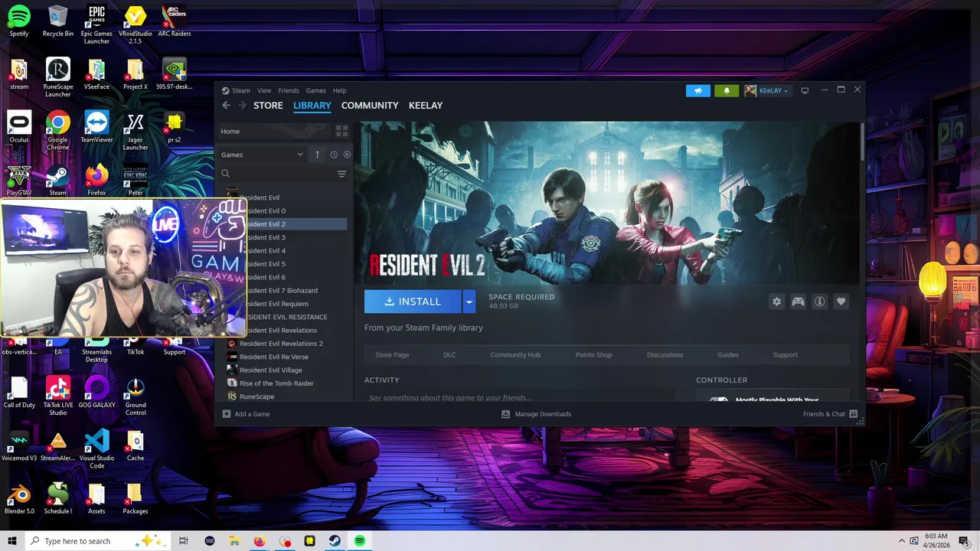Expand the Games filter dropdown
The image size is (980, 551).
click(262, 155)
